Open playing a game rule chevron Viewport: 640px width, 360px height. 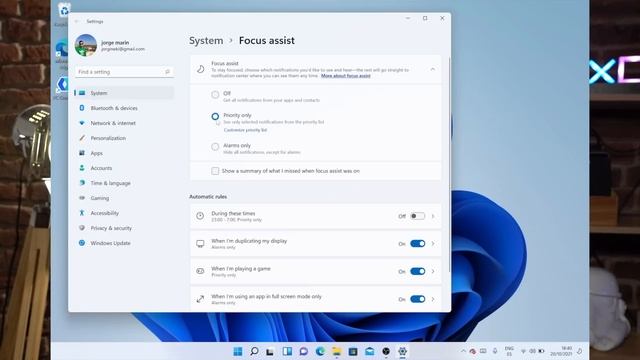coord(433,271)
